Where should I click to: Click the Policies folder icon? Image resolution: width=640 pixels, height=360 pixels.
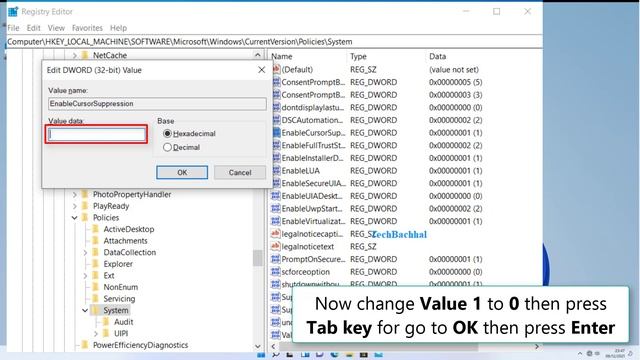click(85, 218)
